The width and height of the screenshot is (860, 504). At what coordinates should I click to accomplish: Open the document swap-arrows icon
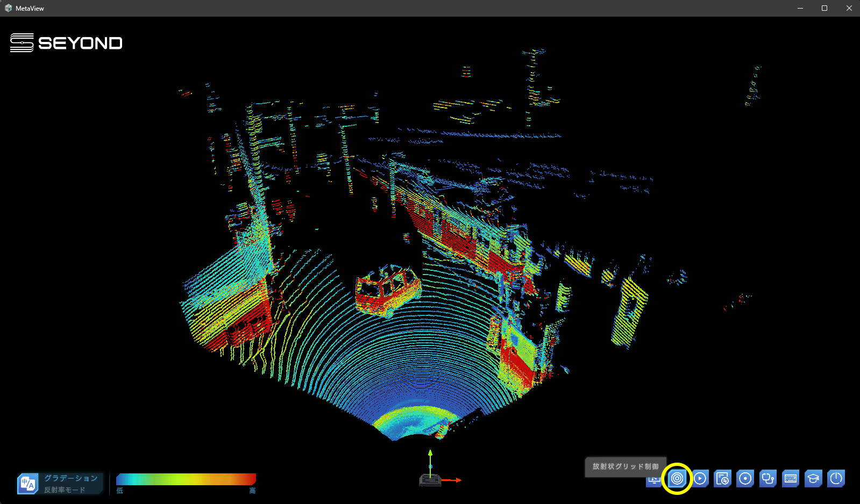coord(722,478)
